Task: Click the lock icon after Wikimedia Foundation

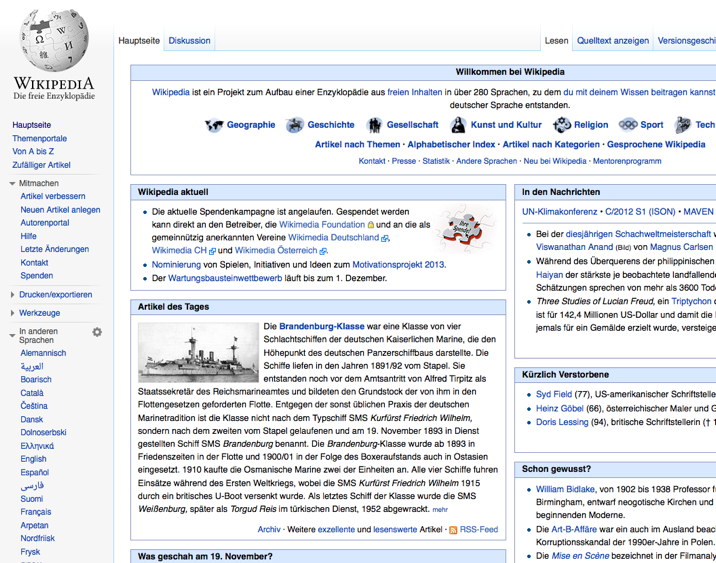Action: (x=370, y=225)
